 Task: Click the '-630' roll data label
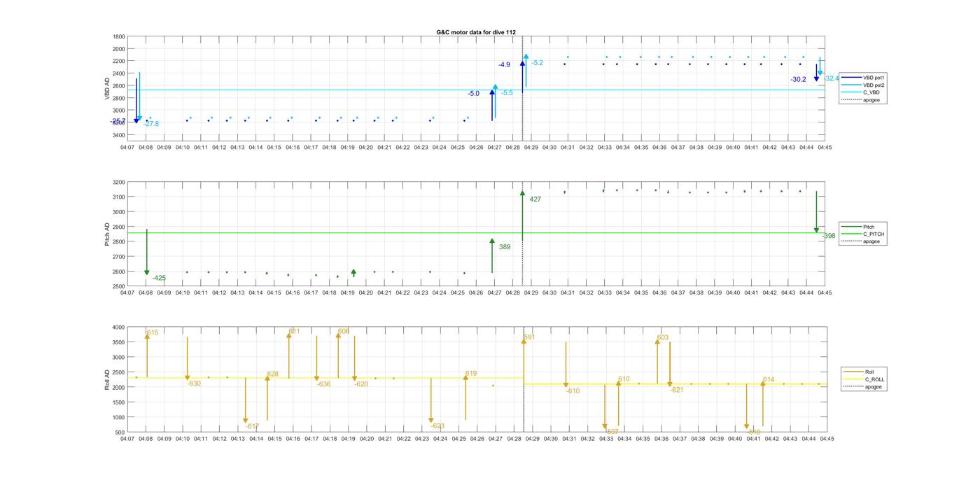click(x=193, y=384)
